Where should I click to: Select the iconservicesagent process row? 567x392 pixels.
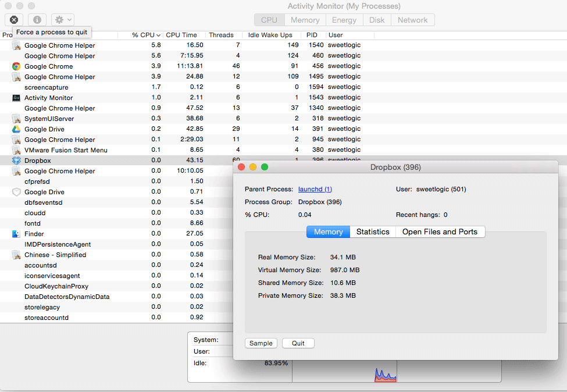pos(116,276)
